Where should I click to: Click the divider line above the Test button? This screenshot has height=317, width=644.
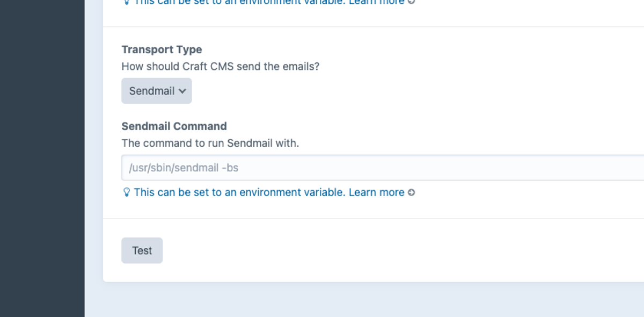click(x=374, y=219)
